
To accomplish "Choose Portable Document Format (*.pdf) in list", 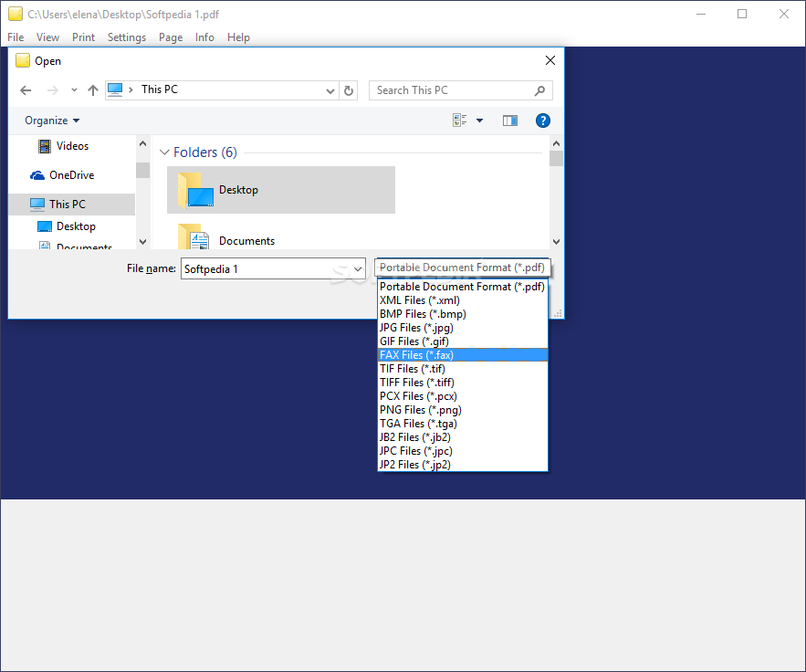I will click(463, 287).
